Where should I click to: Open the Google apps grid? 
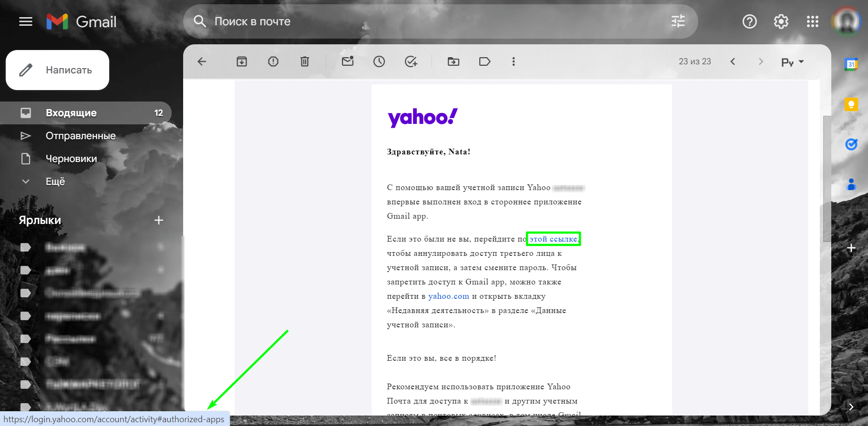click(813, 21)
